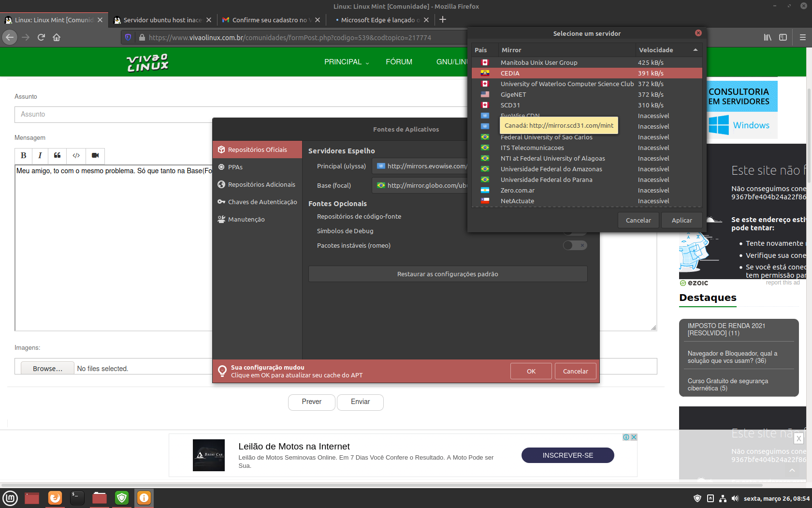Viewport: 812px width, 508px height.
Task: Select the NetActuate mirror row
Action: point(587,201)
